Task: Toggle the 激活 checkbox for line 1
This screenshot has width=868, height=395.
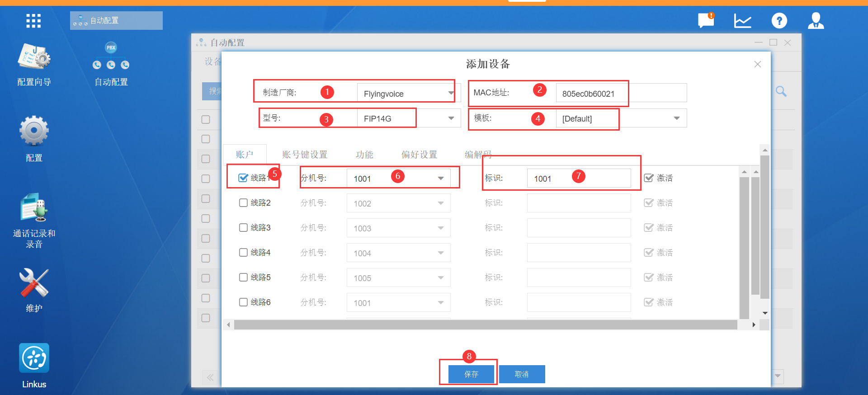Action: coord(649,178)
